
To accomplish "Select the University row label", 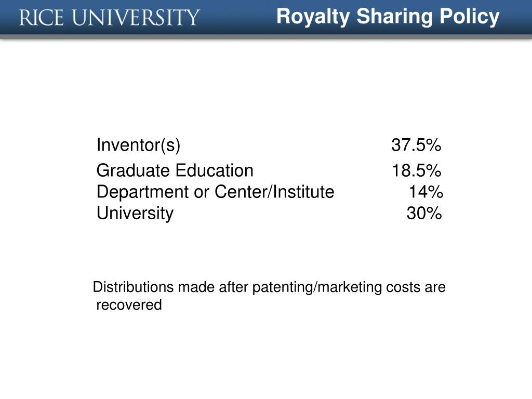I will click(x=135, y=214).
